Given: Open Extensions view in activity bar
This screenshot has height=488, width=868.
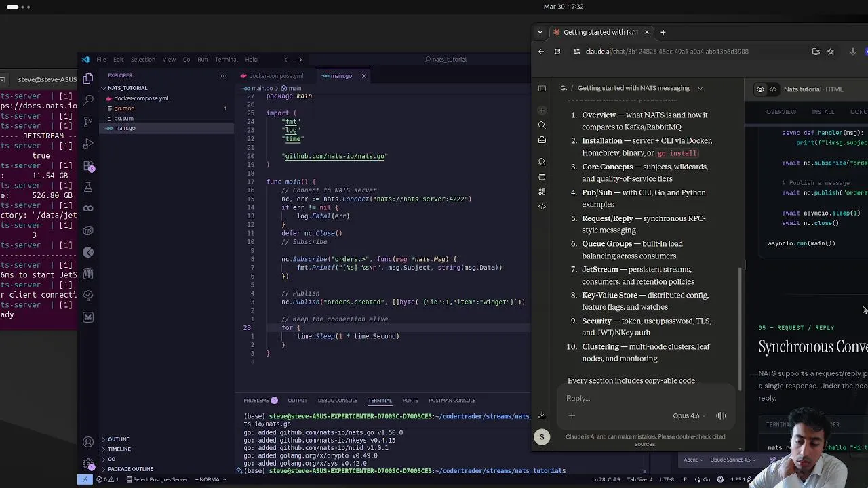Looking at the screenshot, I should (88, 166).
